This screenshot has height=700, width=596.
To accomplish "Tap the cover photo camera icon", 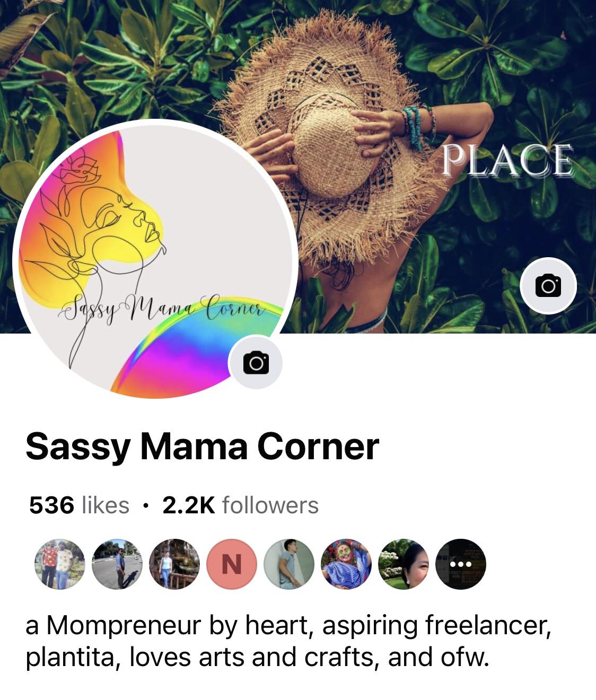I will (x=548, y=286).
